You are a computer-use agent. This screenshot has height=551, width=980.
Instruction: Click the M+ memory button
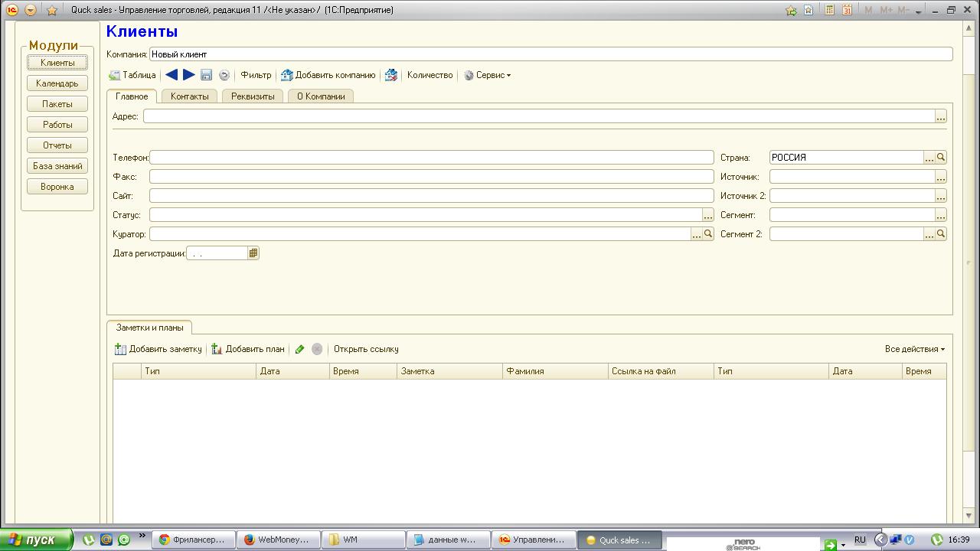(887, 10)
